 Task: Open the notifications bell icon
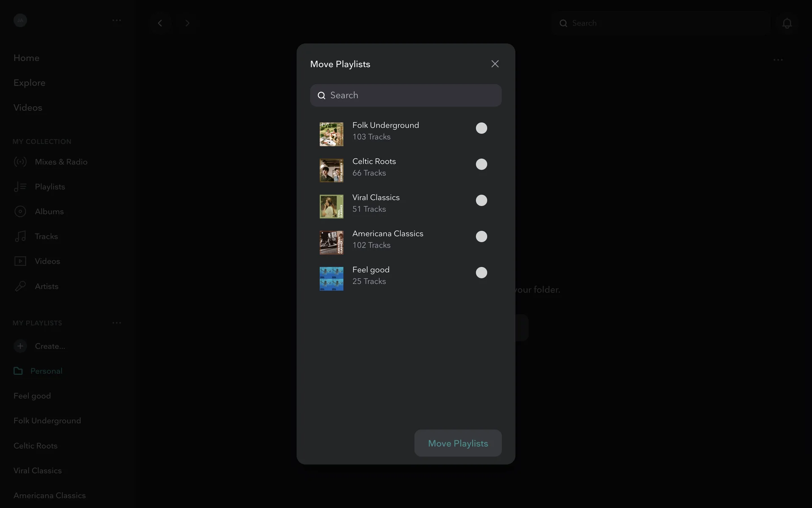(787, 23)
